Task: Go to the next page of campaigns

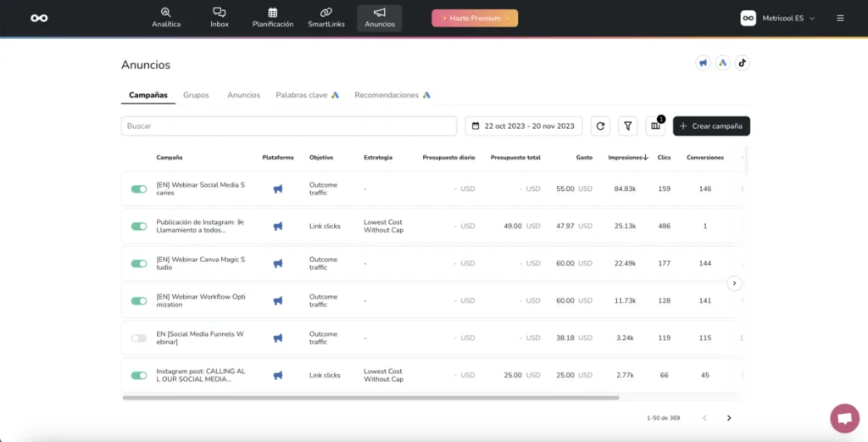Action: point(729,418)
